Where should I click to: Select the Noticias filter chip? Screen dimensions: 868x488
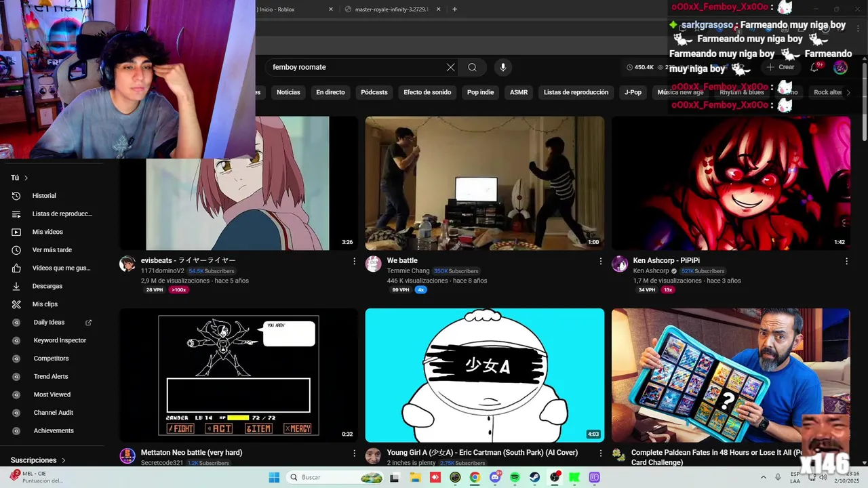click(x=288, y=92)
